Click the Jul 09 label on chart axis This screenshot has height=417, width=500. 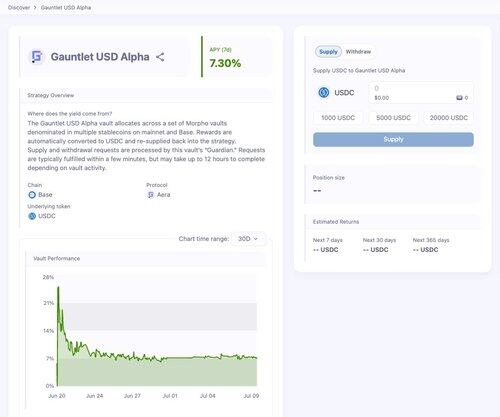point(251,396)
